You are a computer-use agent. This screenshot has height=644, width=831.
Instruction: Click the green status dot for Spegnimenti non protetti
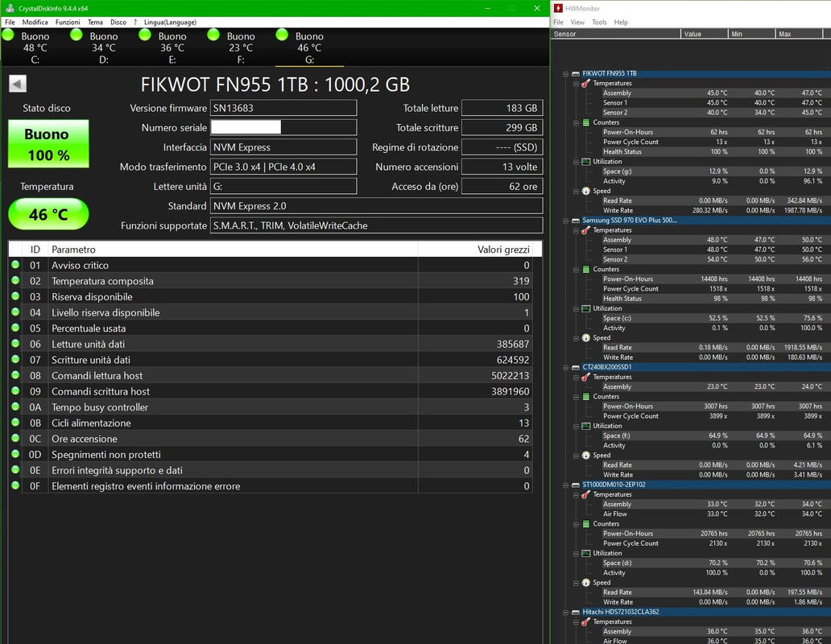coord(15,454)
